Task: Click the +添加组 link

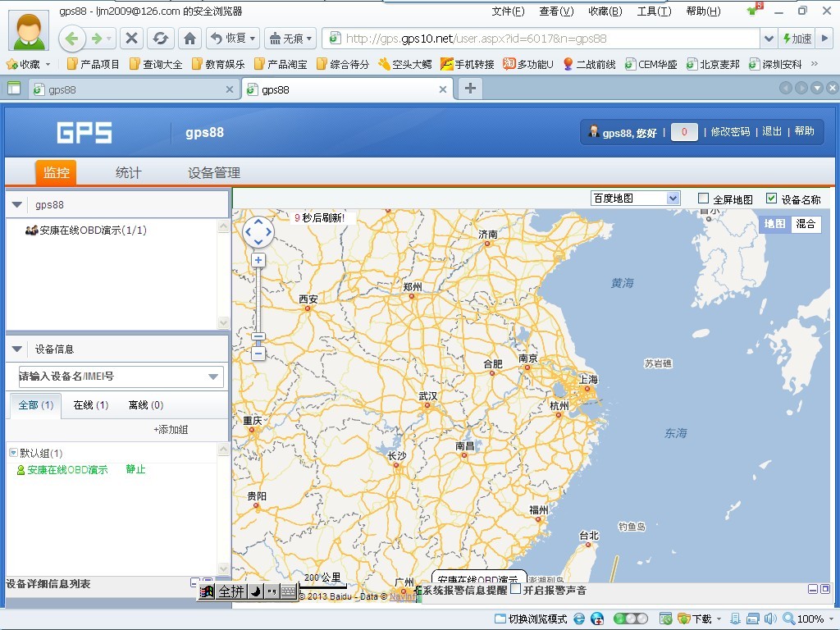Action: click(171, 430)
